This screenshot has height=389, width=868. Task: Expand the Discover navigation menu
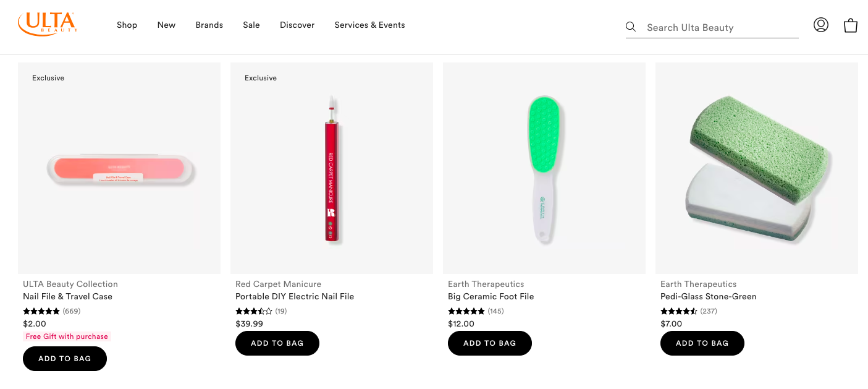[297, 25]
